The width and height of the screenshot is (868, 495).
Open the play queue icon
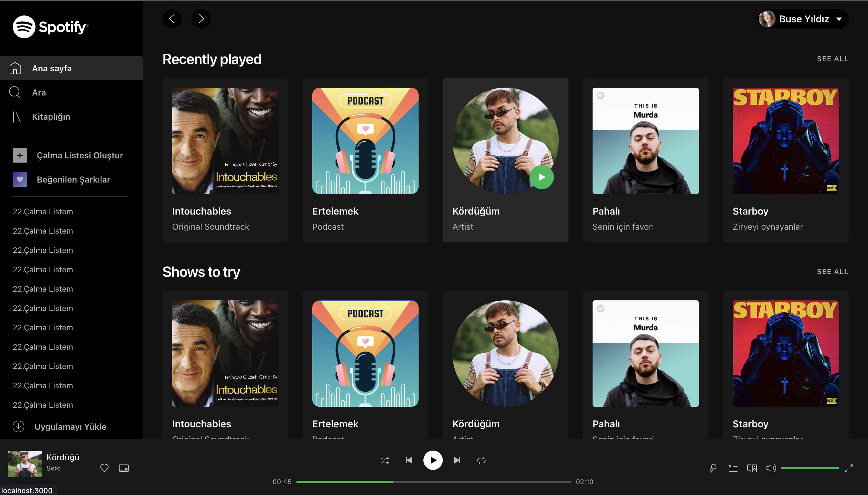(x=733, y=468)
